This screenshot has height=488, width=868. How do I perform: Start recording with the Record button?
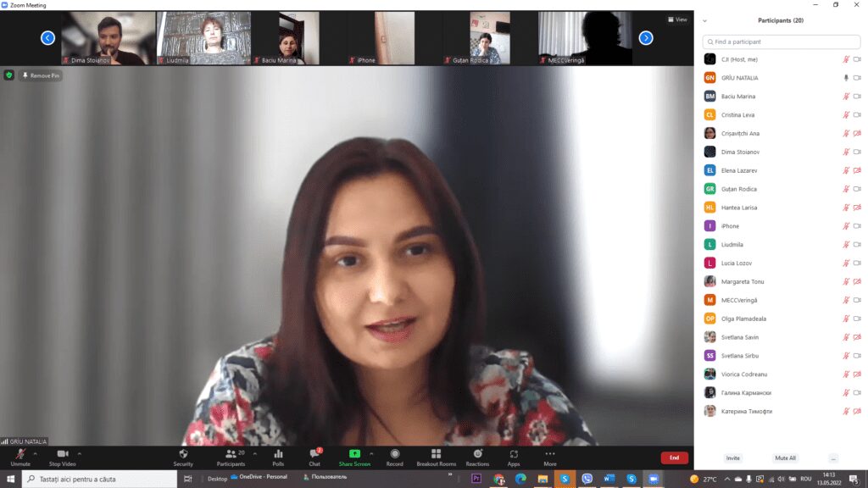(x=394, y=457)
